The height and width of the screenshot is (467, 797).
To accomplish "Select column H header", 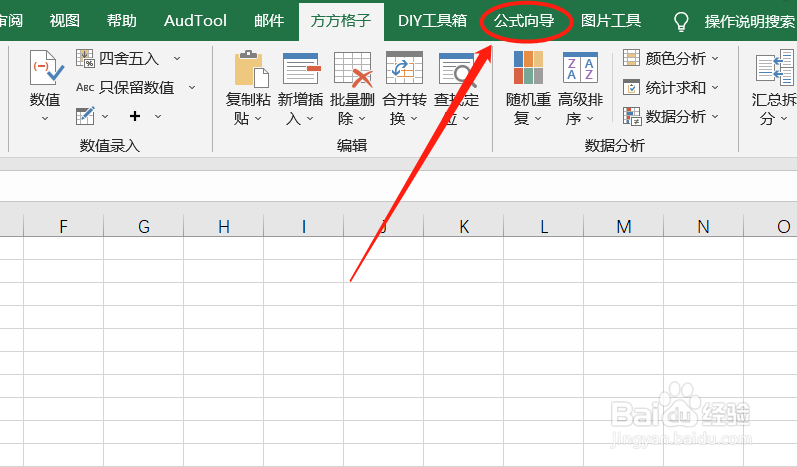I will 224,226.
